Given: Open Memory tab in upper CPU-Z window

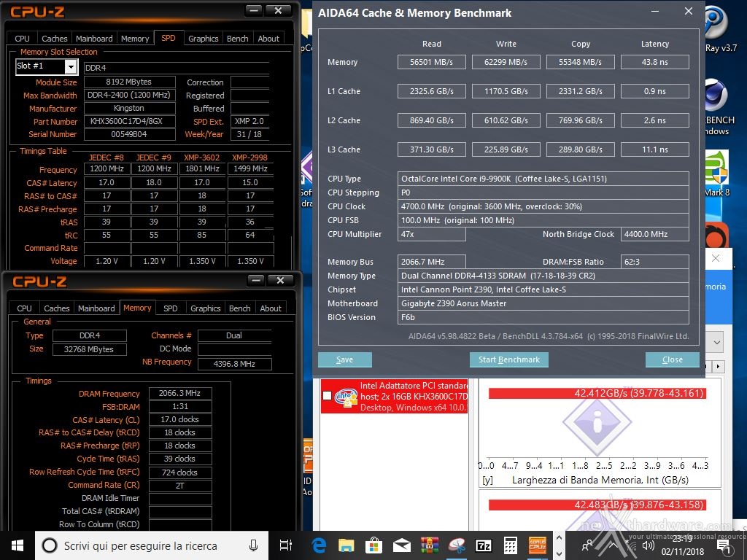Looking at the screenshot, I should pos(135,39).
